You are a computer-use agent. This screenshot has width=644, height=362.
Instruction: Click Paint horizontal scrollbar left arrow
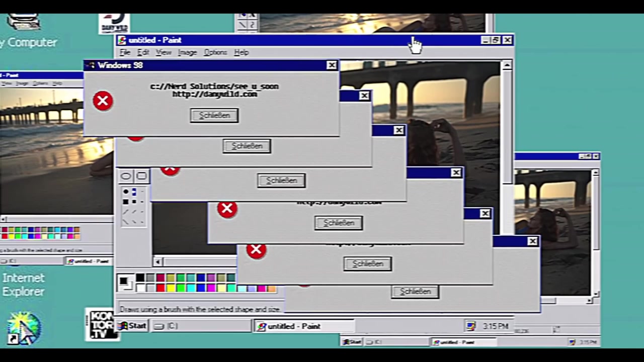158,261
